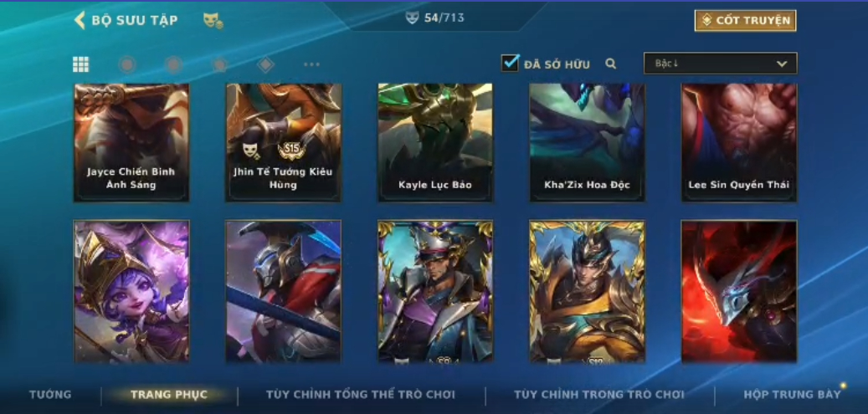The width and height of the screenshot is (868, 414).
Task: Go back using Bộ Sưu Tập arrow
Action: point(80,20)
